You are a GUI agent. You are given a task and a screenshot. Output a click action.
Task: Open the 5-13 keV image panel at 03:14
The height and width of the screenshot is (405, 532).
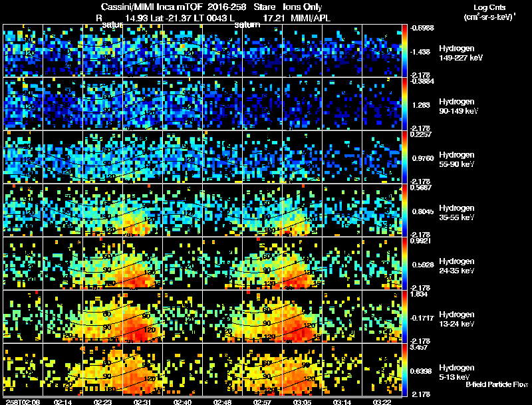click(x=342, y=370)
